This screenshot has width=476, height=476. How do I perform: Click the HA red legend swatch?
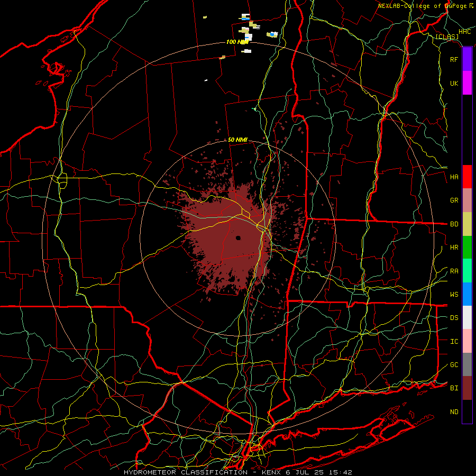click(x=467, y=177)
